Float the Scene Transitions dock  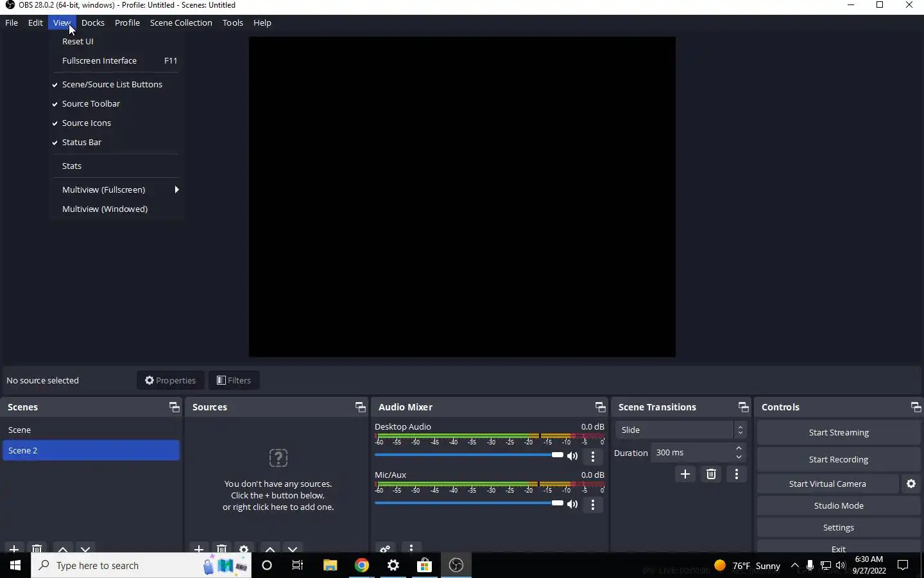click(743, 407)
